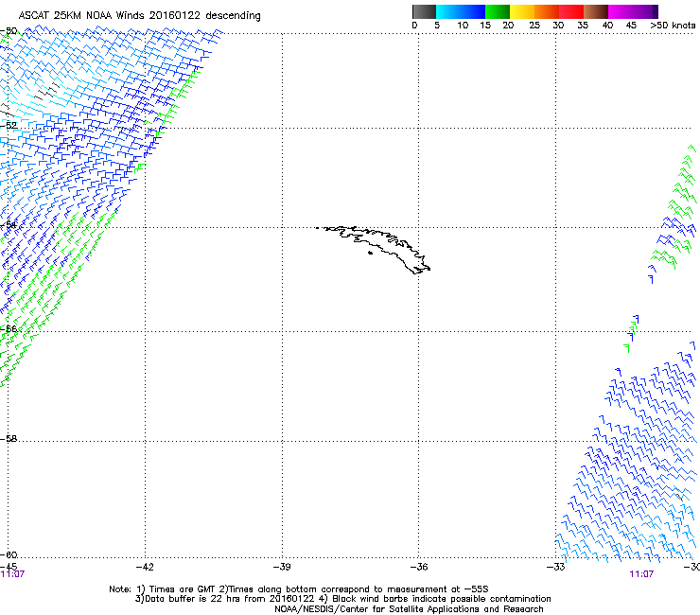This screenshot has height=615, width=700.
Task: Click the red 30-35 knots legend segment
Action: coord(571,11)
